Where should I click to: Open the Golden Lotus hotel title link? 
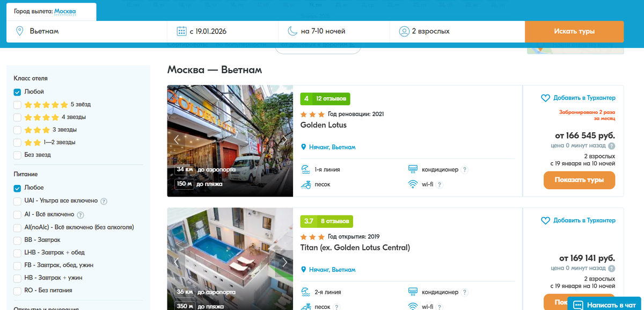(324, 125)
